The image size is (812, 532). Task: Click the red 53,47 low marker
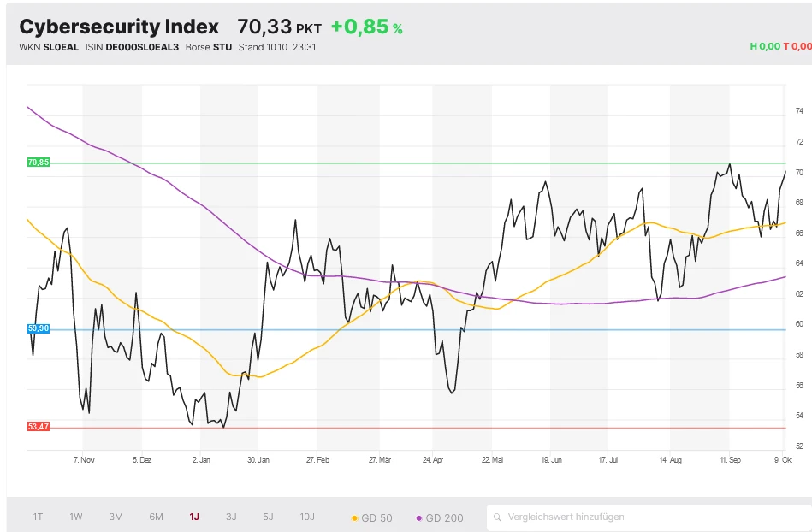pyautogui.click(x=39, y=426)
